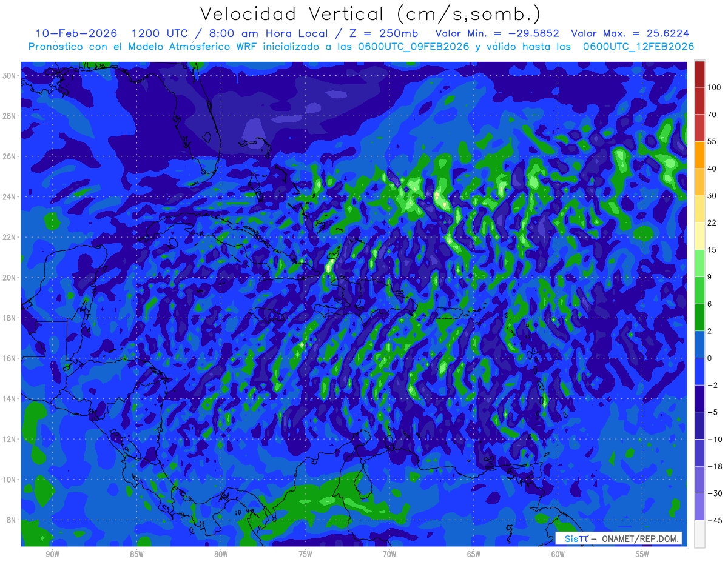Click the longitude label "60W"

558,555
